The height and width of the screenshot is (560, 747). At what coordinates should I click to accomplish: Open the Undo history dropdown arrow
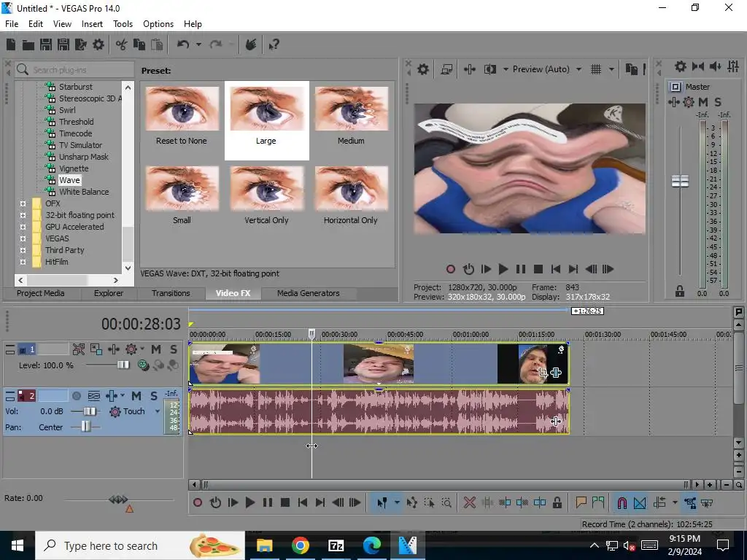(198, 44)
